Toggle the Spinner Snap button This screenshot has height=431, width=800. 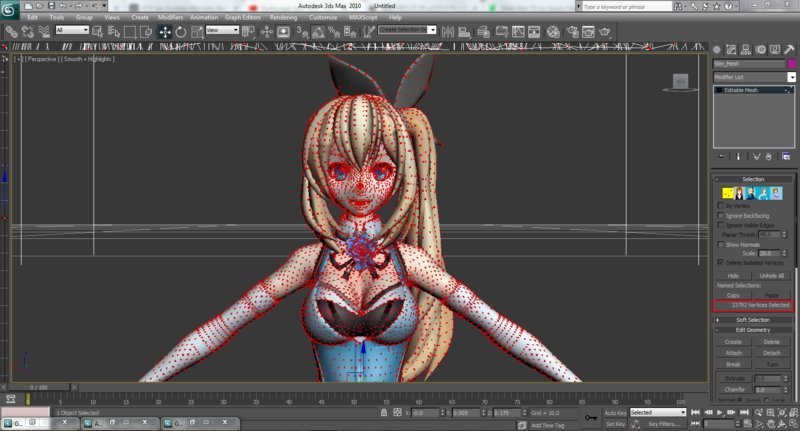click(x=349, y=33)
